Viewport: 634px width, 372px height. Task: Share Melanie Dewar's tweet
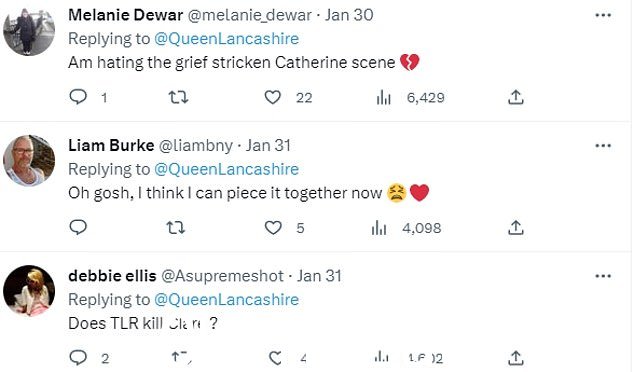[516, 97]
